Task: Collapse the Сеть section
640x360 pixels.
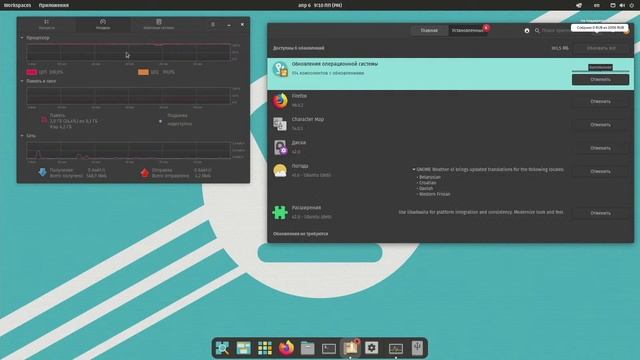Action: click(22, 136)
